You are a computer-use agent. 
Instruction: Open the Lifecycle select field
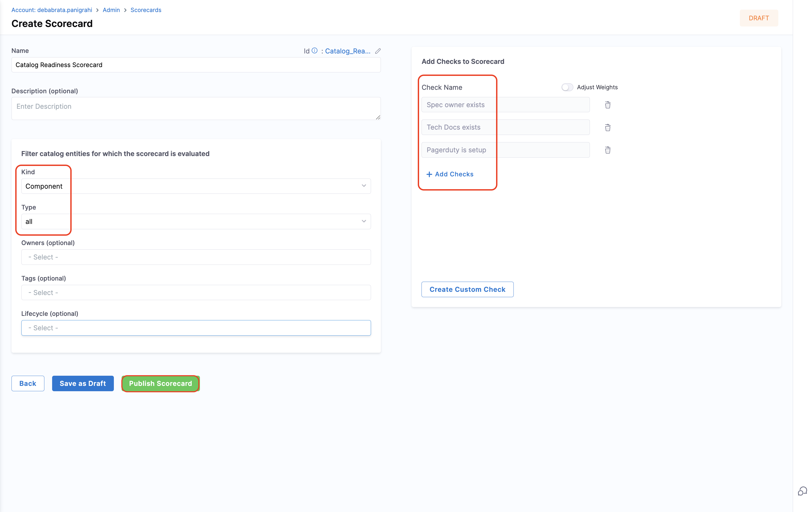(196, 328)
